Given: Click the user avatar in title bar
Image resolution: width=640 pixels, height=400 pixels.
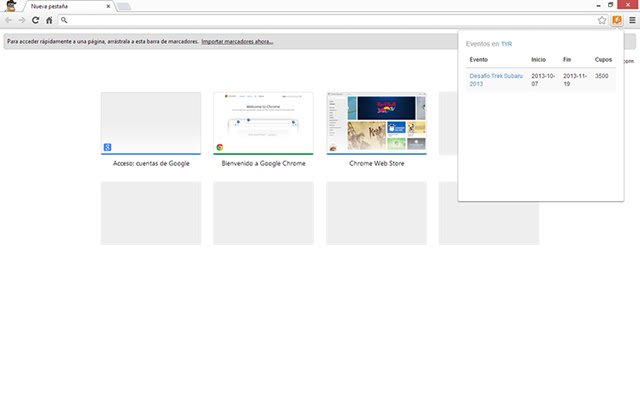Looking at the screenshot, I should pyautogui.click(x=11, y=6).
